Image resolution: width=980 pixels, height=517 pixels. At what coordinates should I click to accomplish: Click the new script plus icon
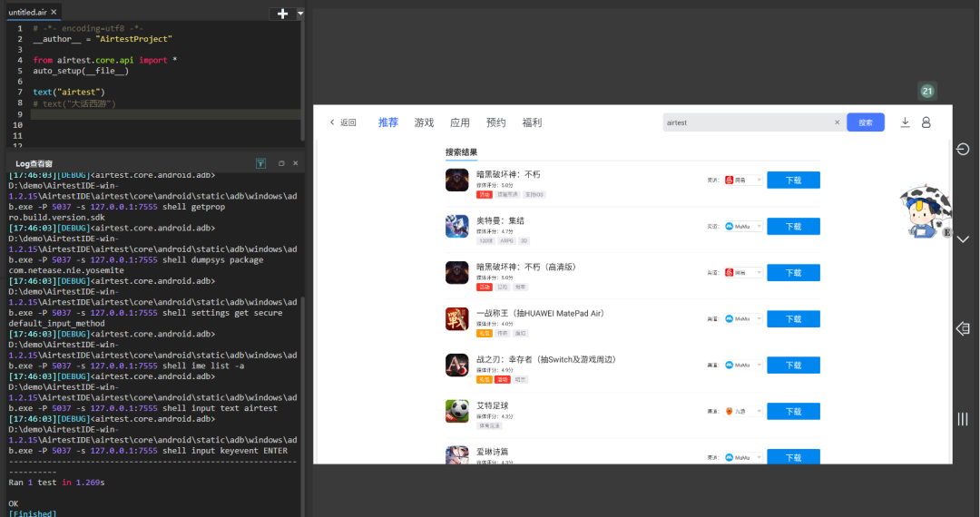[x=282, y=14]
